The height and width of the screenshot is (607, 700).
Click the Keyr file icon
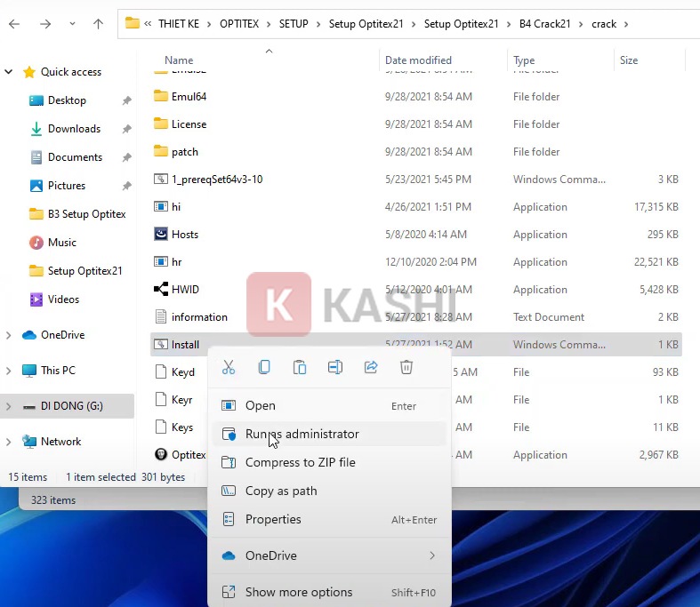coord(161,399)
